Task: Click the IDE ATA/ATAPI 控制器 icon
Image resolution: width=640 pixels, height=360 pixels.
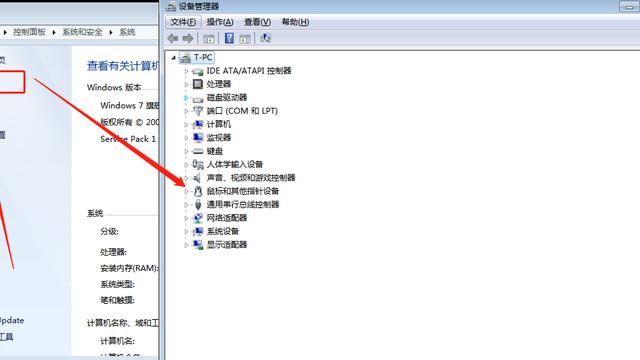Action: 198,71
